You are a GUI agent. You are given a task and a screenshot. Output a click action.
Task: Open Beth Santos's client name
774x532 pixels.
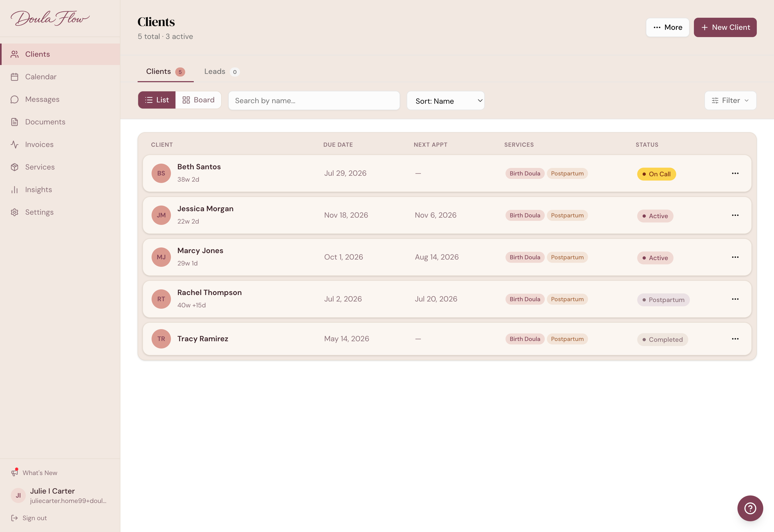pyautogui.click(x=199, y=167)
